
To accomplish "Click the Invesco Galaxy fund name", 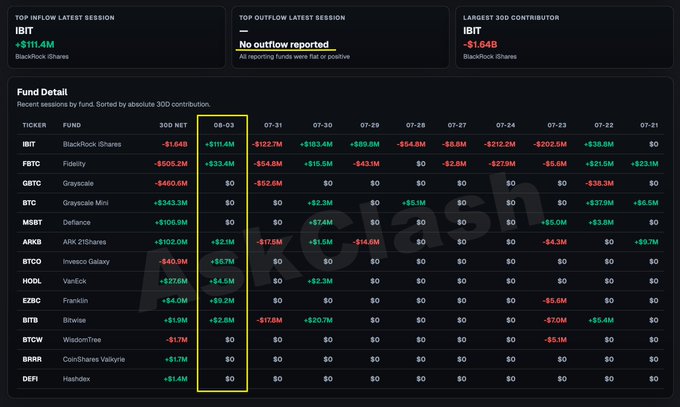I will tap(86, 261).
